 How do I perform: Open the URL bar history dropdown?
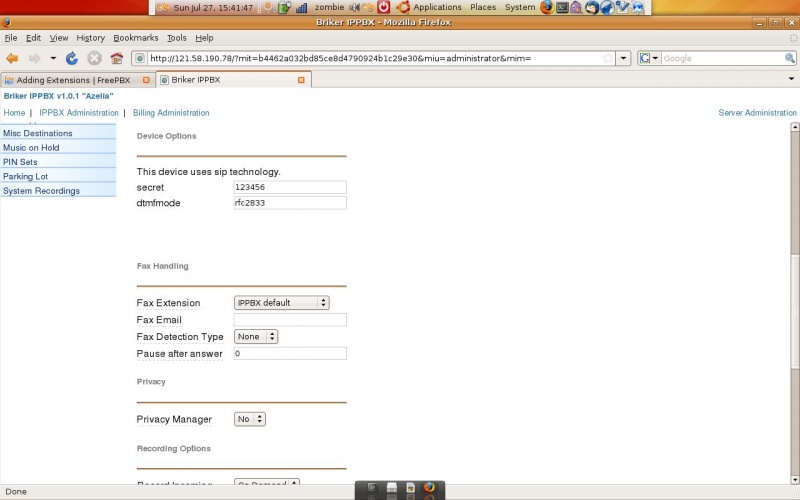[x=623, y=58]
